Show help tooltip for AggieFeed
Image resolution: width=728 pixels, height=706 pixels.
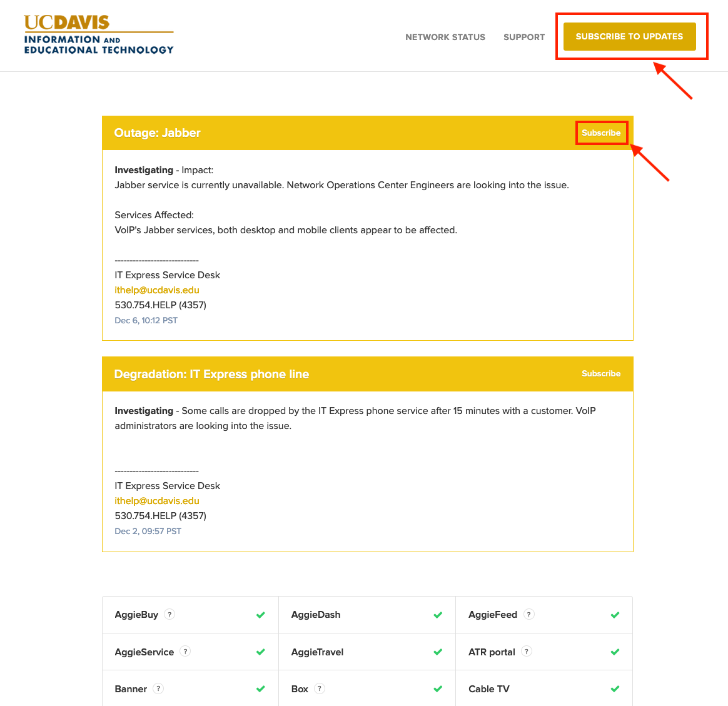pyautogui.click(x=529, y=615)
